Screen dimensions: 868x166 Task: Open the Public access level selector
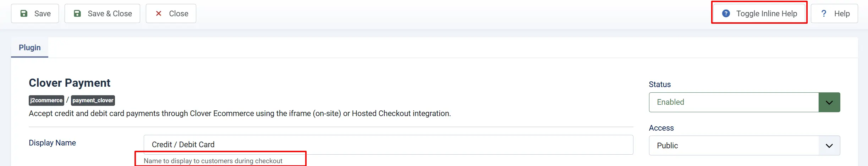[x=734, y=145]
